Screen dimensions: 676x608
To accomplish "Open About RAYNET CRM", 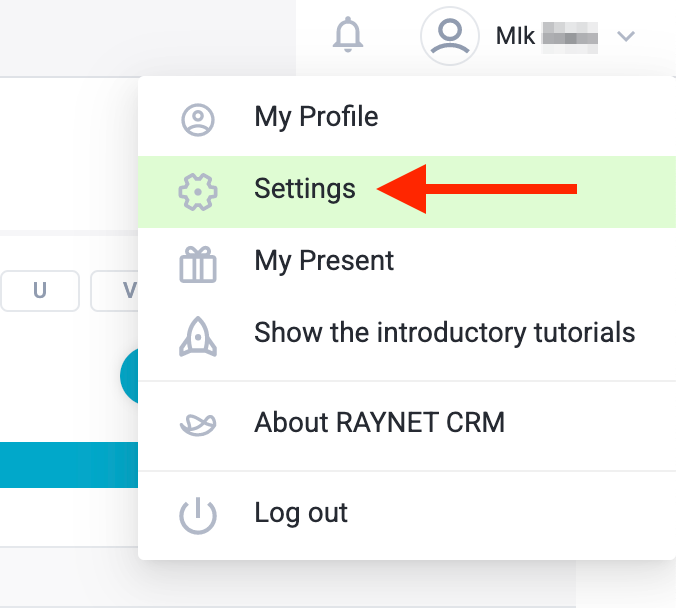I will pyautogui.click(x=379, y=423).
